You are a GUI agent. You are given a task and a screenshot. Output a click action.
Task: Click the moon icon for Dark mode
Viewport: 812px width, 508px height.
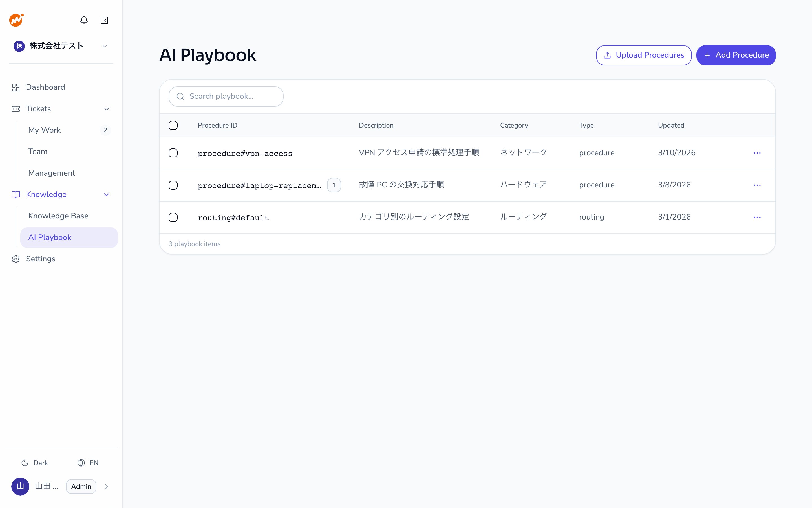25,463
